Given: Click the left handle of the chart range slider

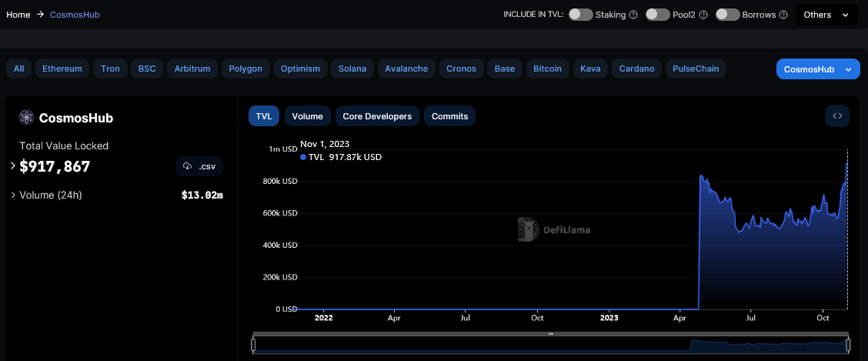Looking at the screenshot, I should click(254, 346).
